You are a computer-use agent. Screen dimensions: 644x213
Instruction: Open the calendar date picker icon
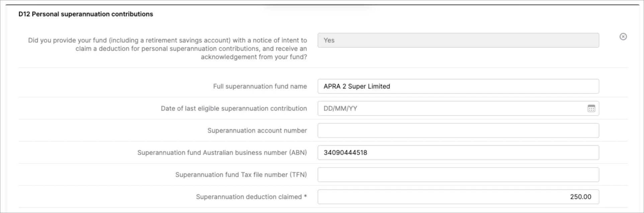(591, 108)
